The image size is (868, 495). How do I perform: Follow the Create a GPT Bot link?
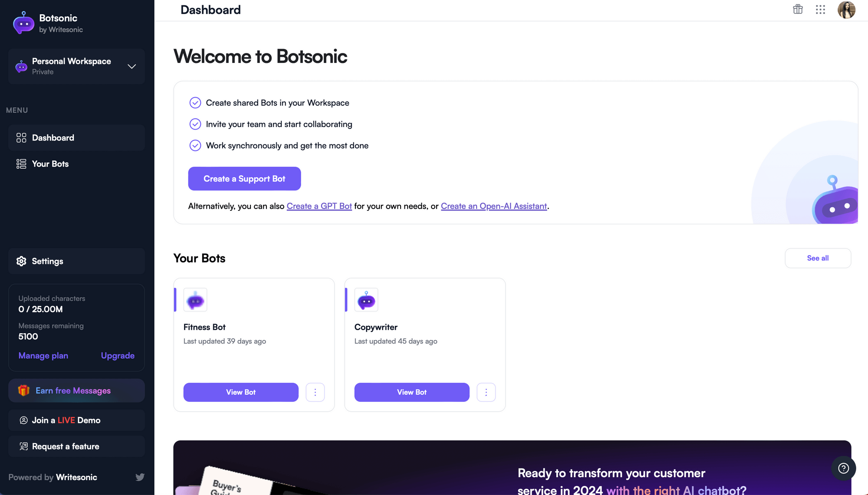point(319,206)
